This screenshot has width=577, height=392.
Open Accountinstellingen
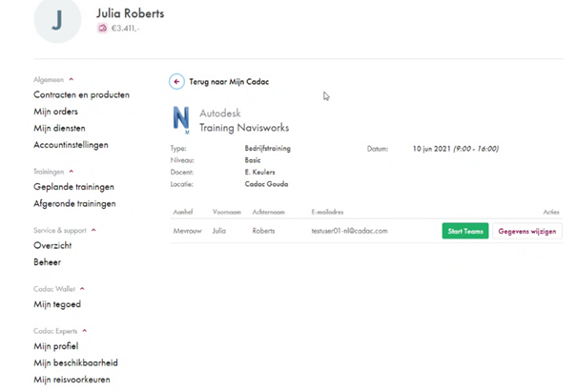coord(71,145)
